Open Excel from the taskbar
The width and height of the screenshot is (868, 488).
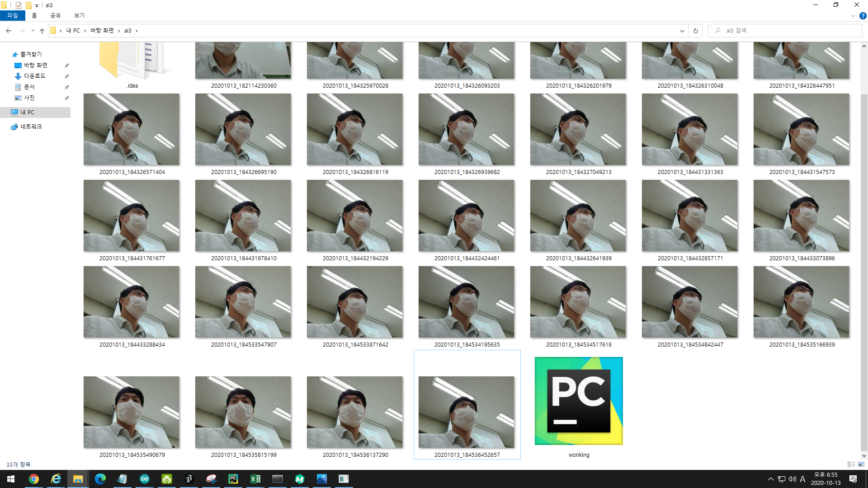point(255,479)
